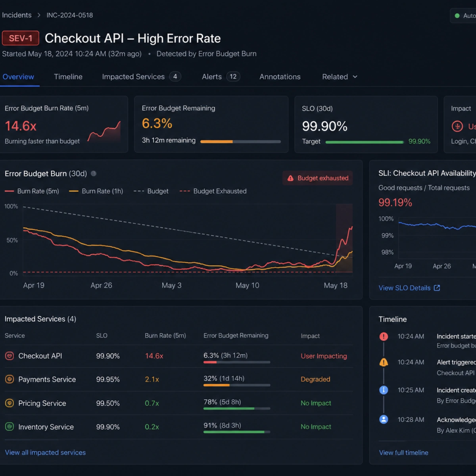
Task: Click the Checkout API service icon
Action: [x=10, y=356]
